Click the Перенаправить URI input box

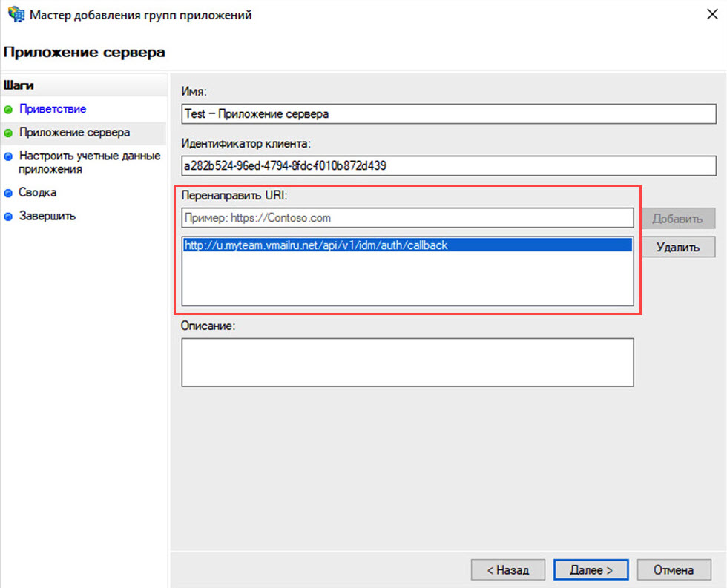[x=407, y=218]
